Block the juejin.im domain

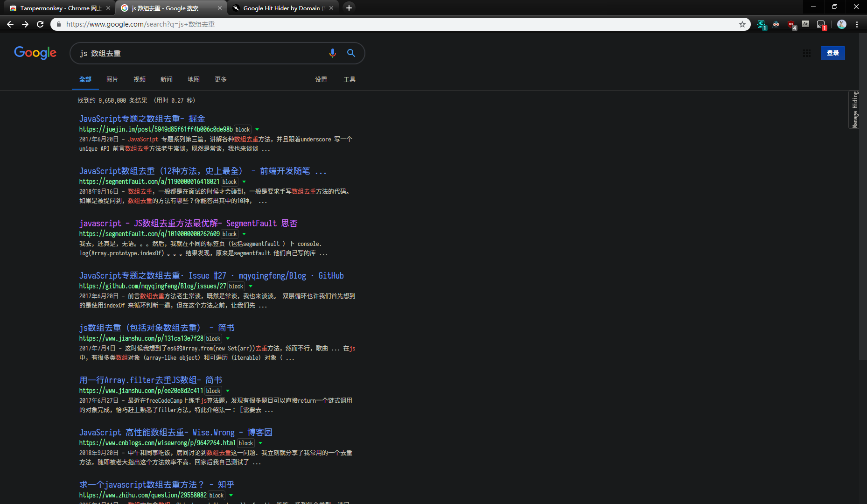pos(243,130)
